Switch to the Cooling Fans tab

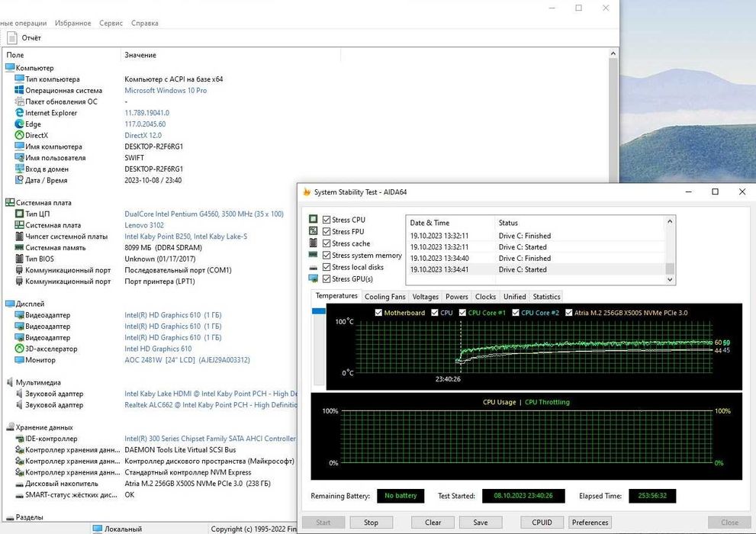[x=384, y=297]
